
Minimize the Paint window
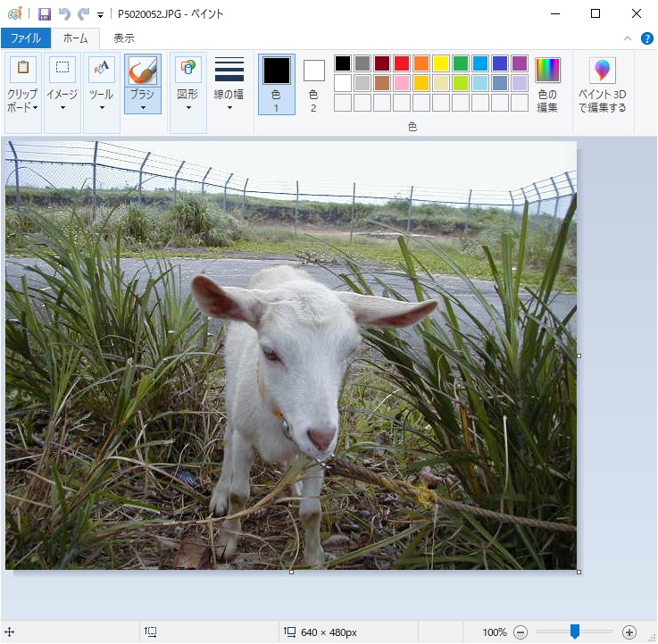pyautogui.click(x=555, y=14)
